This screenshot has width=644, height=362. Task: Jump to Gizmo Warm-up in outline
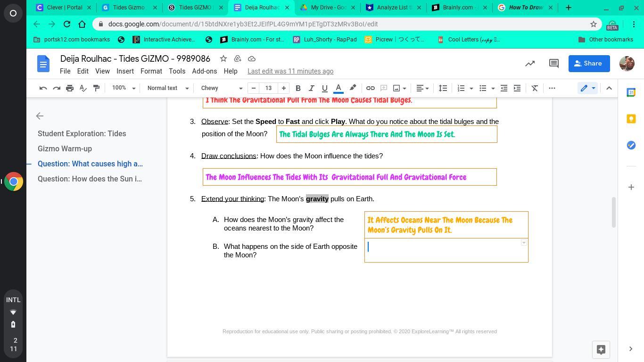(x=65, y=148)
